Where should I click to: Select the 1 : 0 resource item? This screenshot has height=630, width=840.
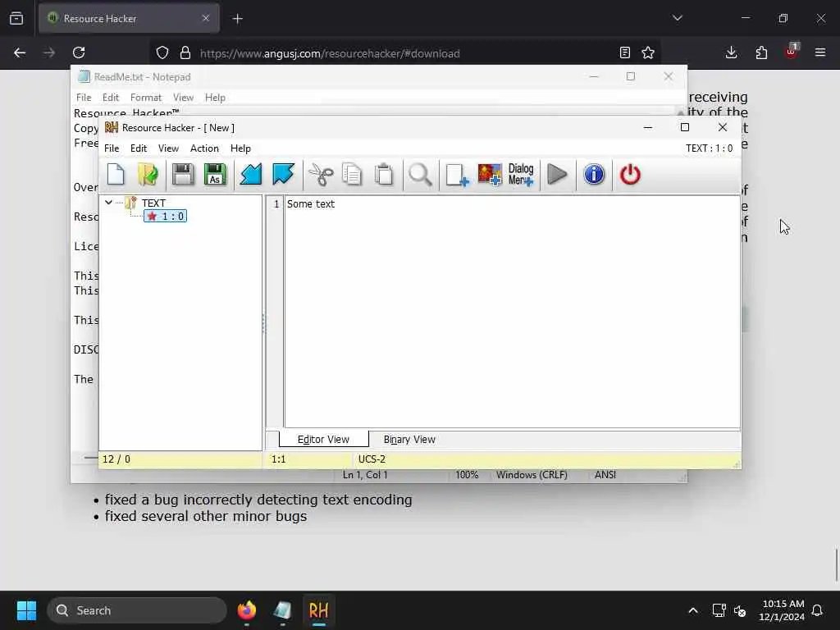click(166, 216)
